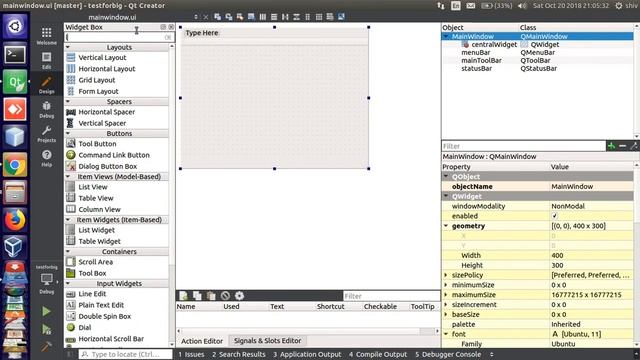Expand the sizePolicy property row
The height and width of the screenshot is (360, 640).
(x=446, y=275)
